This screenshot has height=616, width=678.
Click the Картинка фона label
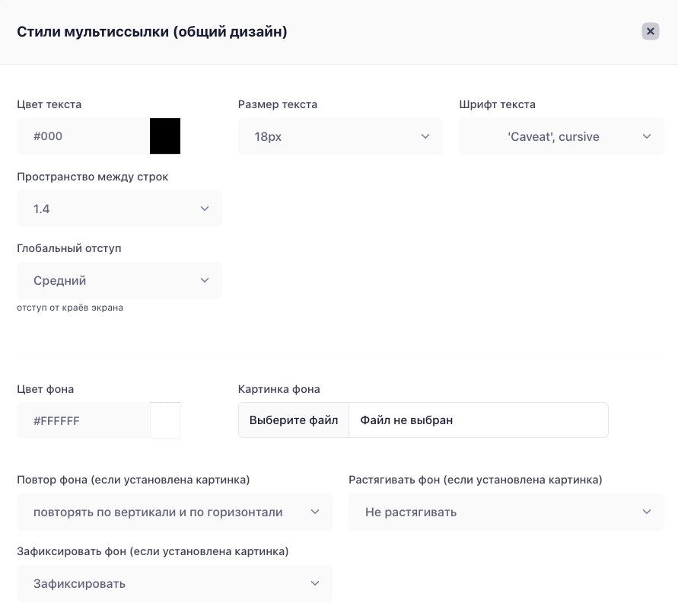(x=279, y=389)
